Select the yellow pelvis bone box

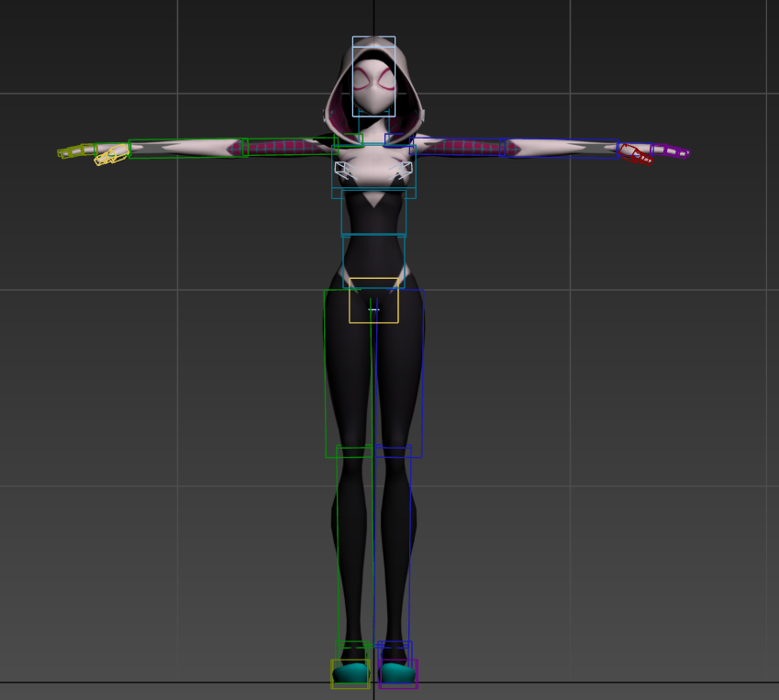(x=373, y=301)
